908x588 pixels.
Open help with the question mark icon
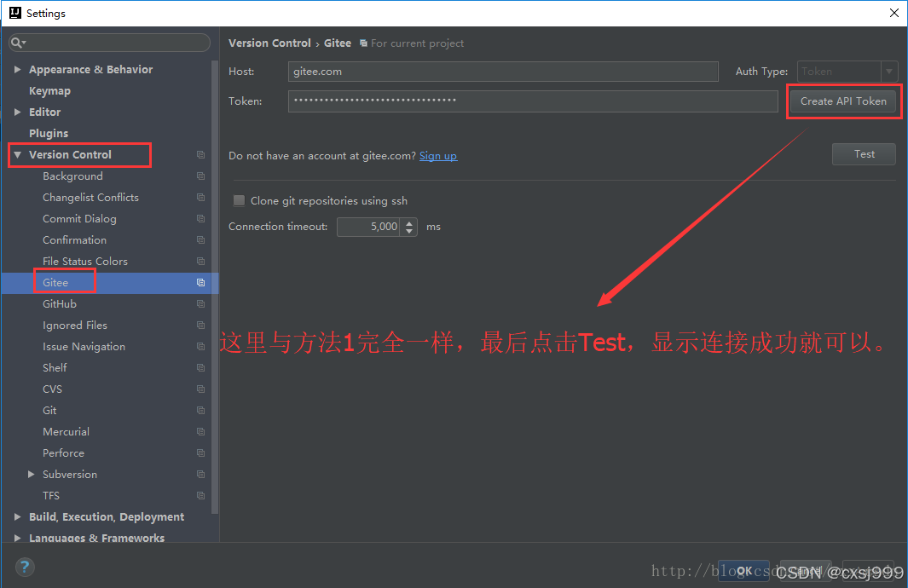pos(25,568)
